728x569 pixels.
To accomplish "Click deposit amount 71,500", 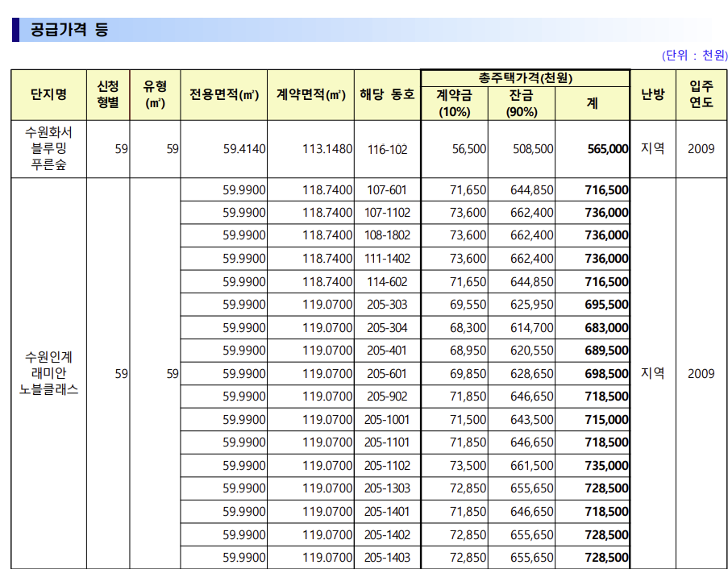I will coord(468,420).
